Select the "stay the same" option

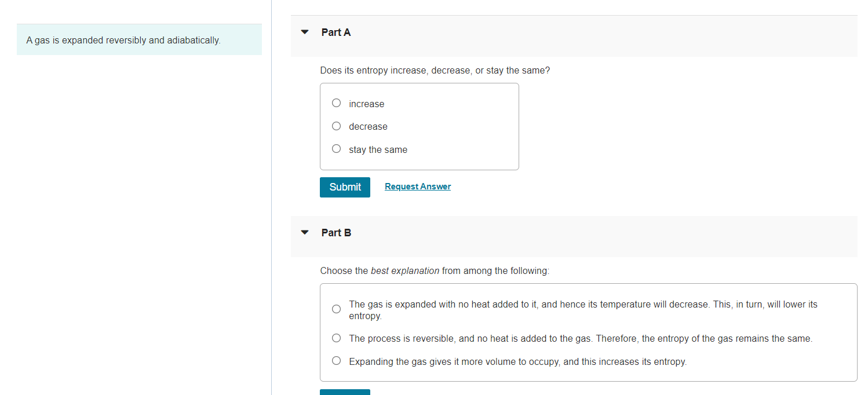click(x=336, y=148)
